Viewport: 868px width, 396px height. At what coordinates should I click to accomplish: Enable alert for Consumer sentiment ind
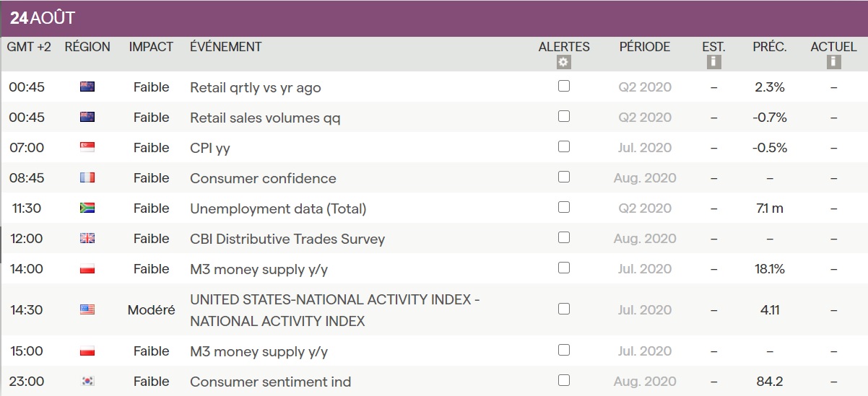click(564, 380)
